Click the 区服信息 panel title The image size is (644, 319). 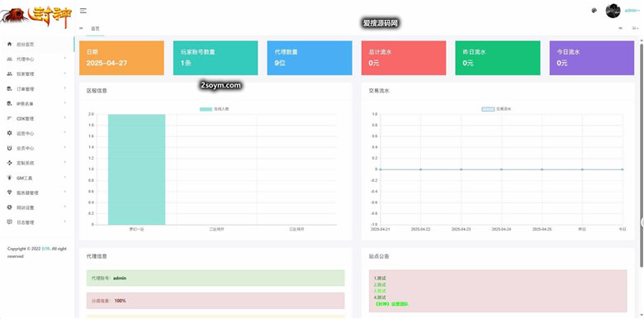coord(97,91)
